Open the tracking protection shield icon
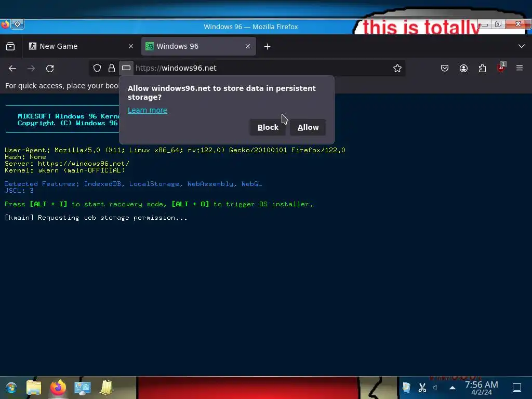532x399 pixels. [97, 68]
